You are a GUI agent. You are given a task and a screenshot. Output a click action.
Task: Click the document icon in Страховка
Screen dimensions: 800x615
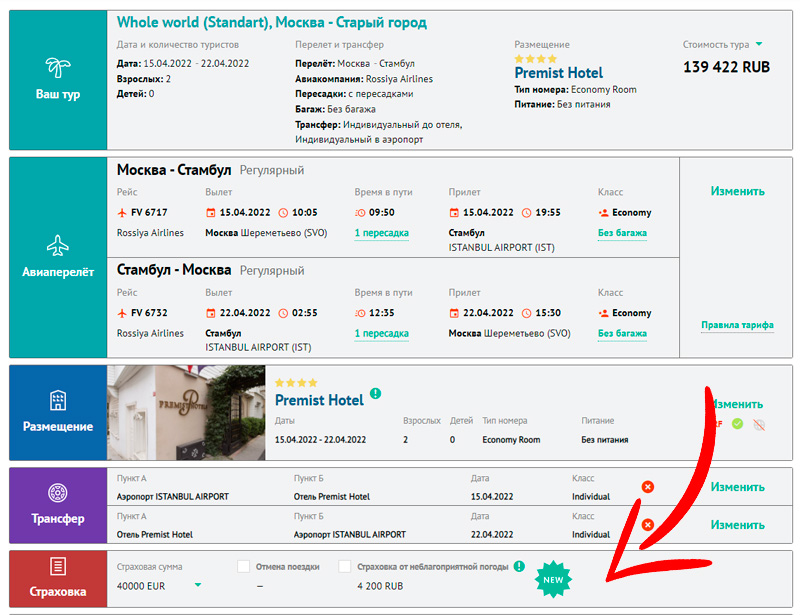pos(58,566)
